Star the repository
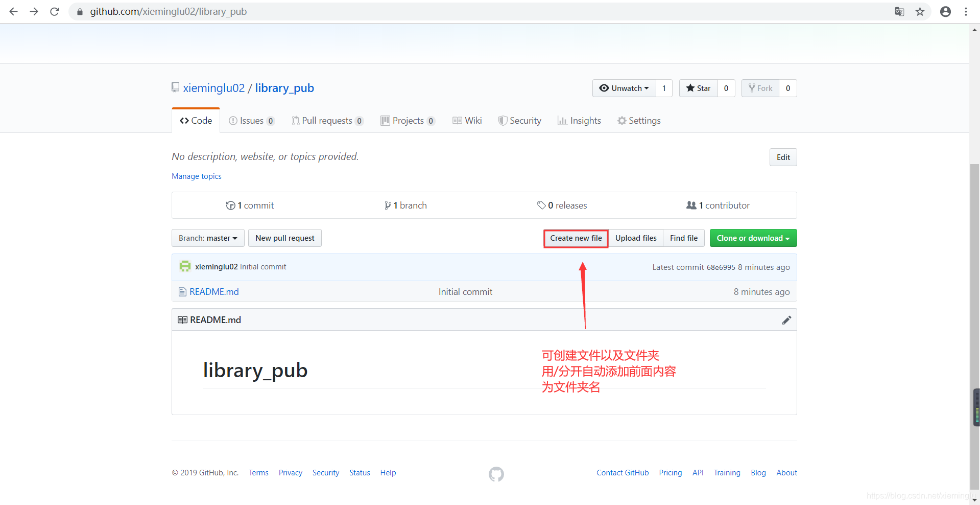 click(x=698, y=88)
